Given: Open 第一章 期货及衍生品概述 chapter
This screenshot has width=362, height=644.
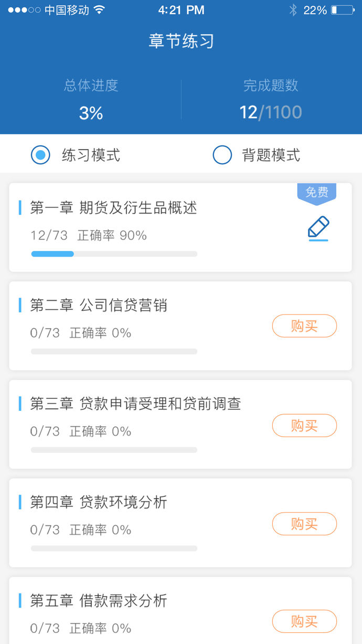Looking at the screenshot, I should pos(113,208).
